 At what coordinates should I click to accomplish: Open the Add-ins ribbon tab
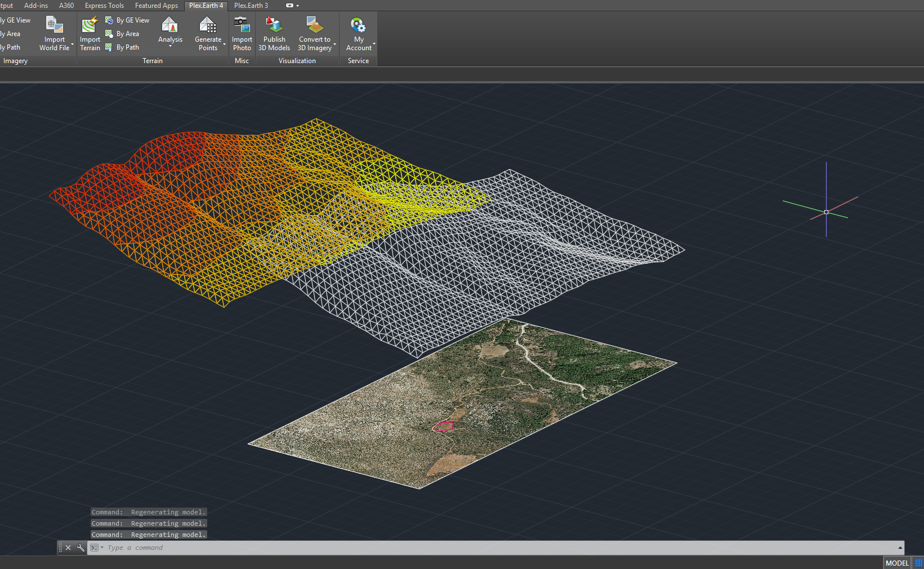[36, 6]
